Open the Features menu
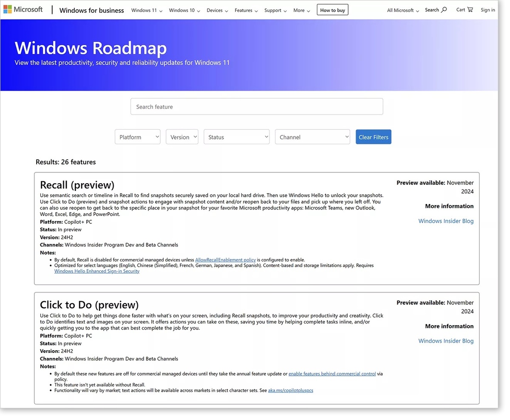This screenshot has height=420, width=510. pyautogui.click(x=246, y=10)
